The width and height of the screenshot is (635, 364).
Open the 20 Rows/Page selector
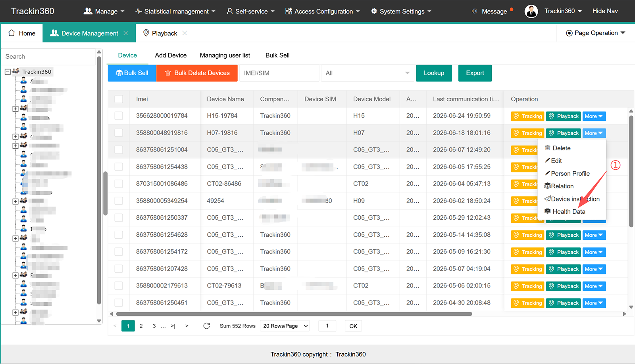click(x=285, y=326)
